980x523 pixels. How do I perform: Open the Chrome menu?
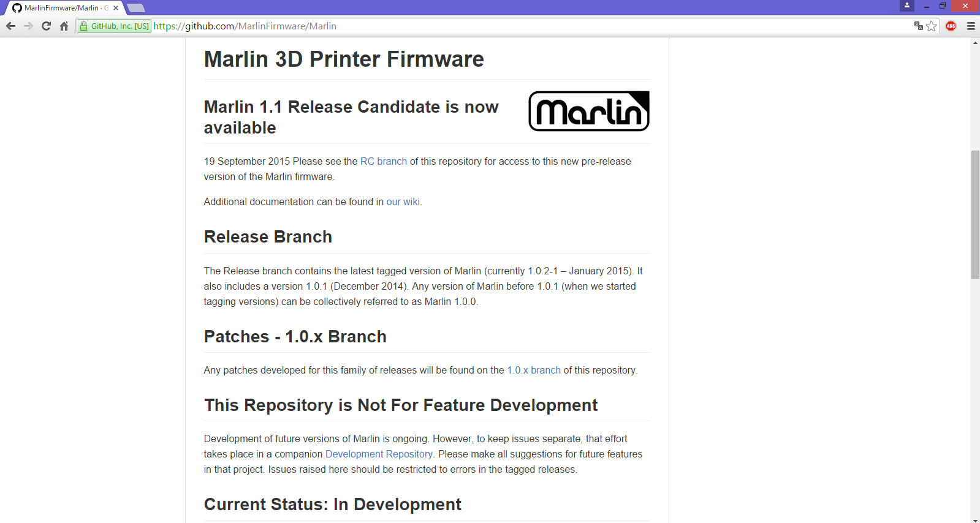tap(971, 26)
